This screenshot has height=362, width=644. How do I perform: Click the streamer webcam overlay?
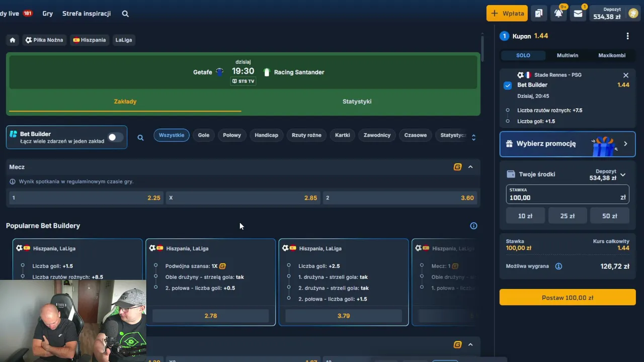click(x=73, y=321)
